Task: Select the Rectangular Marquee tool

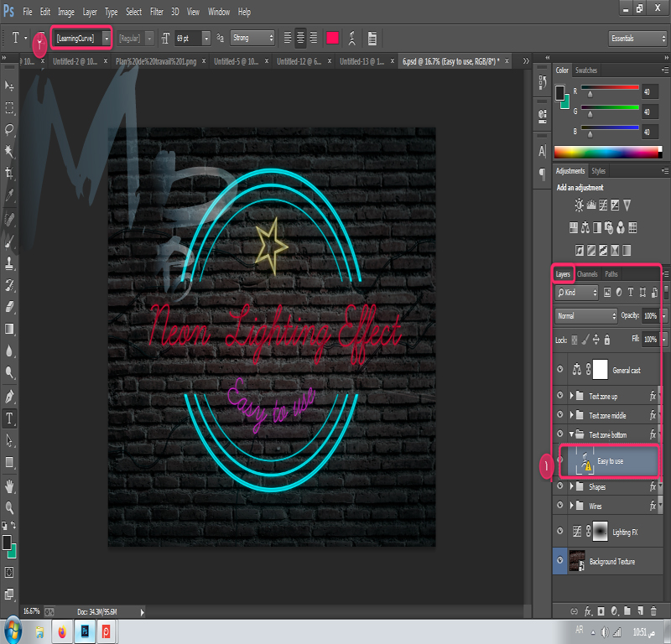Action: point(9,107)
